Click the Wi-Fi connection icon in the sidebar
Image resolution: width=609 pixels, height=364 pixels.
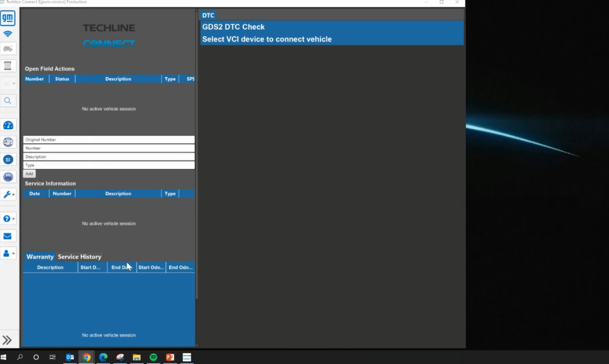click(x=8, y=34)
